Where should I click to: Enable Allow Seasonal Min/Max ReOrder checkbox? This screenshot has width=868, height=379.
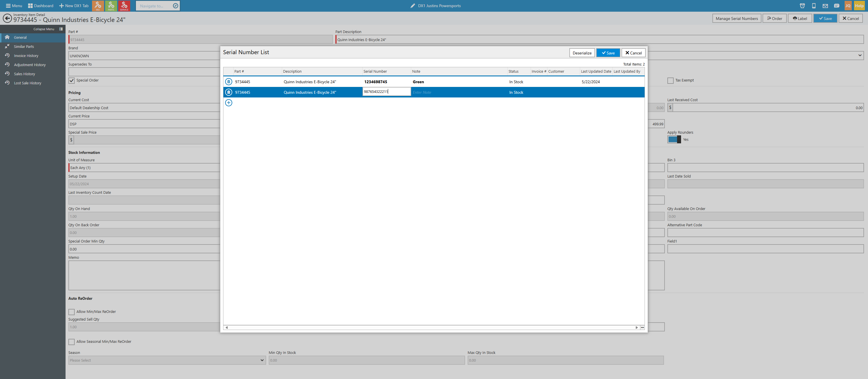(x=72, y=342)
